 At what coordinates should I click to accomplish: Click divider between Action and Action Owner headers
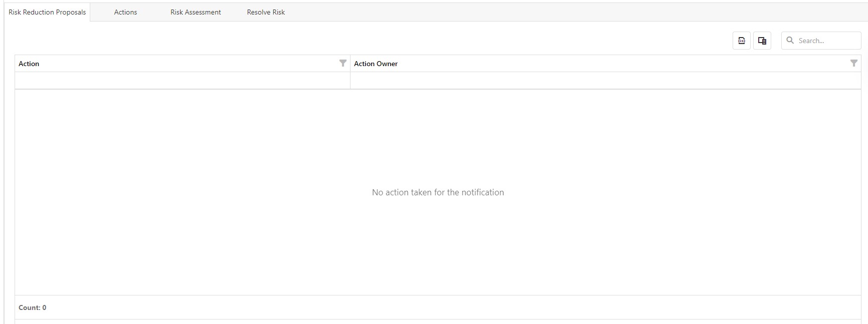(350, 64)
